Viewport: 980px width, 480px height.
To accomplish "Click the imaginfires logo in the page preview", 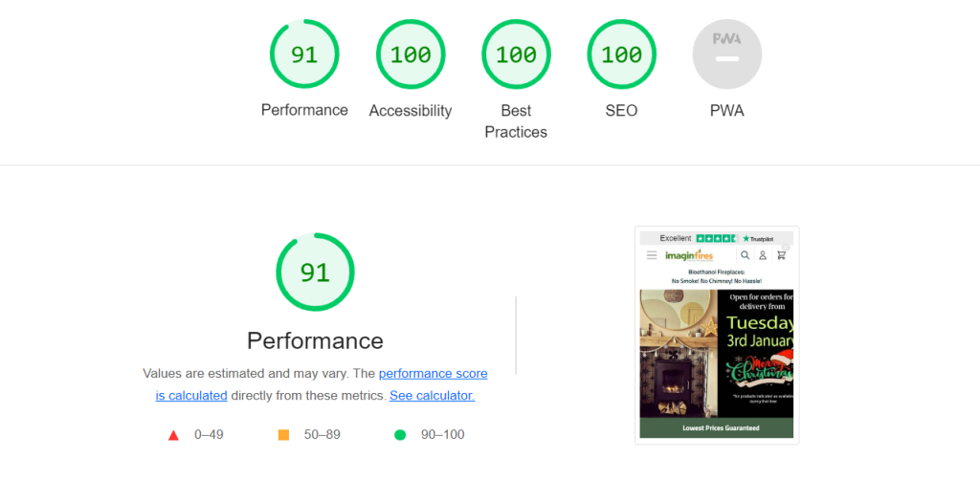I will pyautogui.click(x=689, y=254).
